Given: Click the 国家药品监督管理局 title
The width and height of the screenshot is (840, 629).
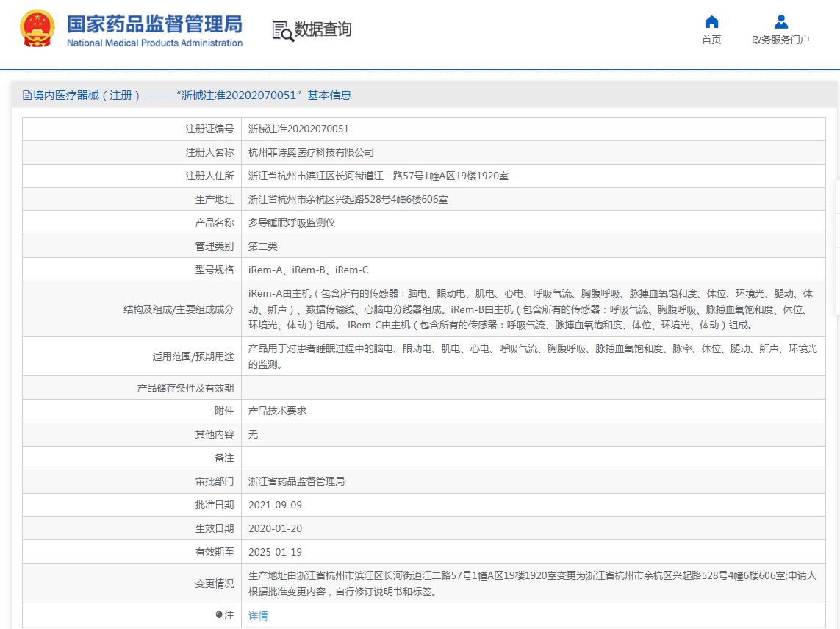Looking at the screenshot, I should [154, 24].
